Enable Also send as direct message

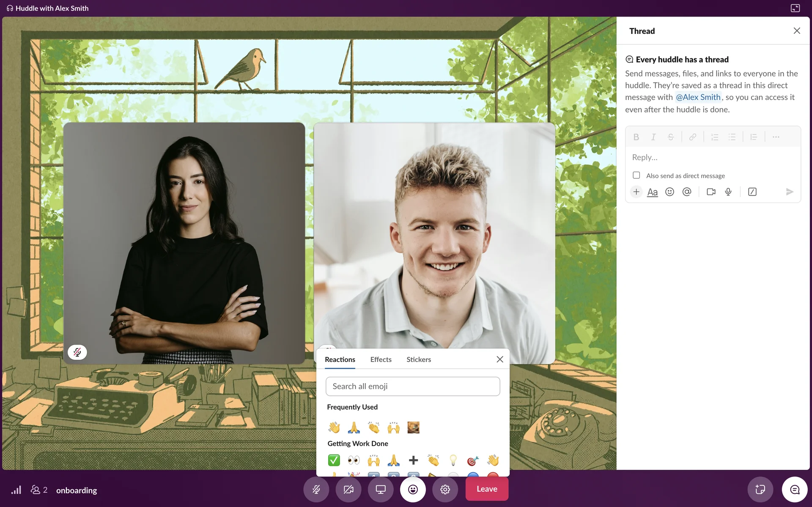pyautogui.click(x=636, y=175)
